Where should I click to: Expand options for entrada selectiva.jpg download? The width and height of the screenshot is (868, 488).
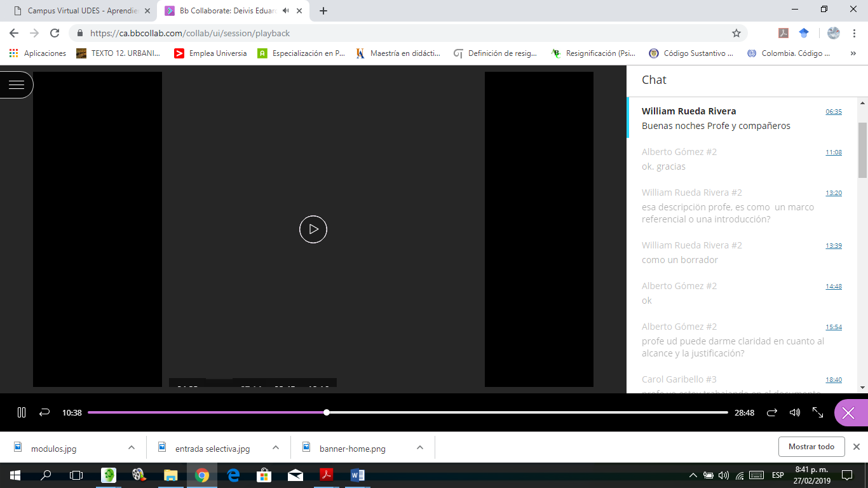[276, 447]
